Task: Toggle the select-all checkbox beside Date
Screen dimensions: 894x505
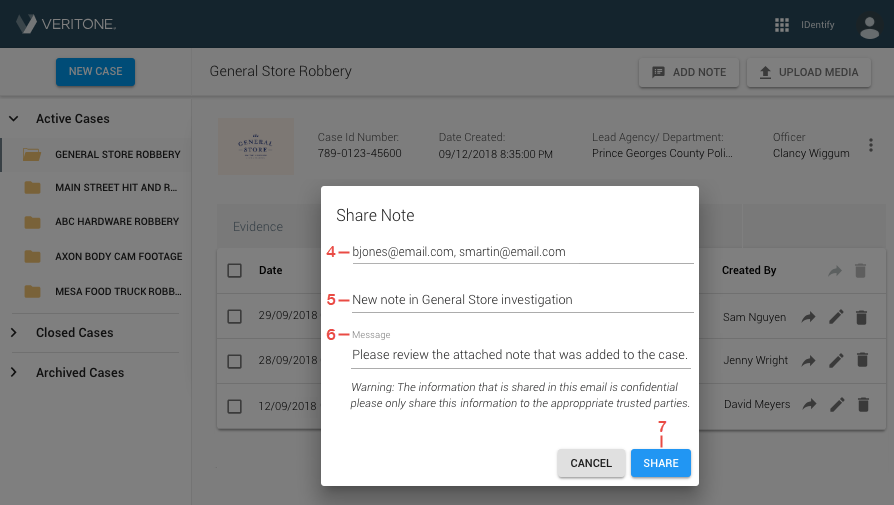Action: click(234, 270)
